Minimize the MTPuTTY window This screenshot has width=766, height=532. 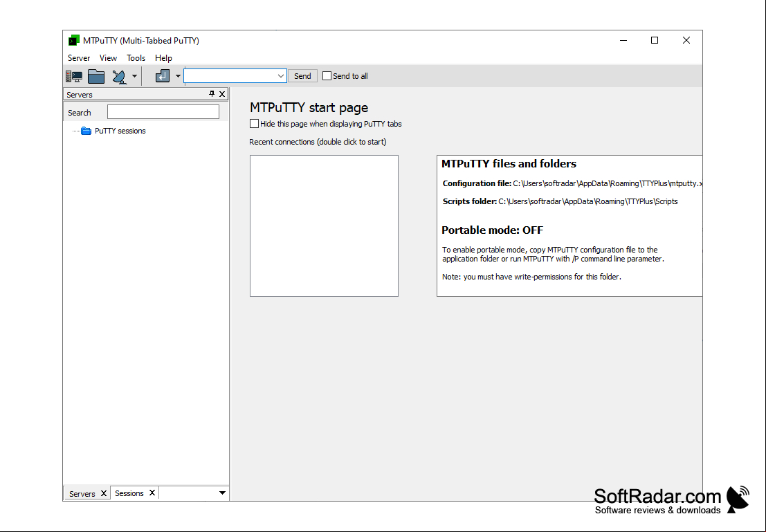pyautogui.click(x=623, y=41)
